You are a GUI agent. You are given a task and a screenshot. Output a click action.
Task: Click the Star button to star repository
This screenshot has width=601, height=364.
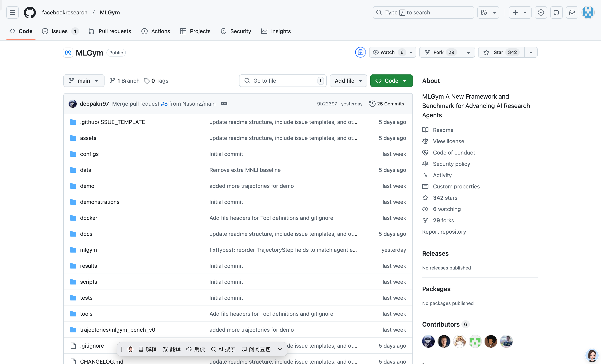coord(501,52)
